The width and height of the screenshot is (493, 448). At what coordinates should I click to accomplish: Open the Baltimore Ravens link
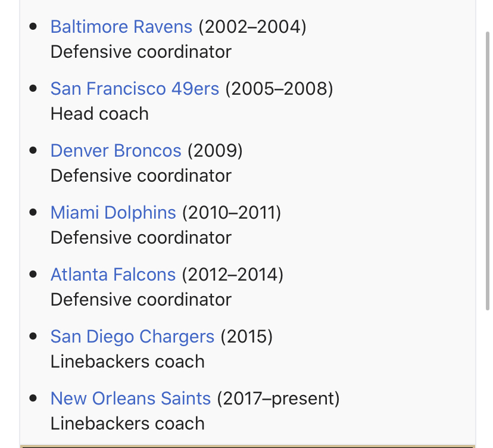pyautogui.click(x=121, y=27)
